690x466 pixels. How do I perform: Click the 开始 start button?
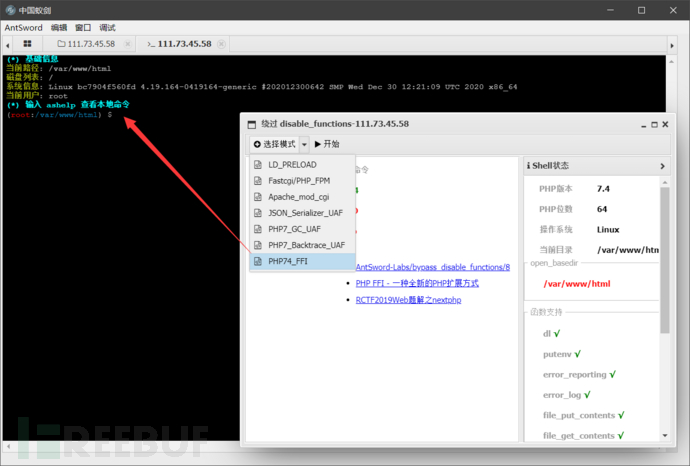point(327,144)
